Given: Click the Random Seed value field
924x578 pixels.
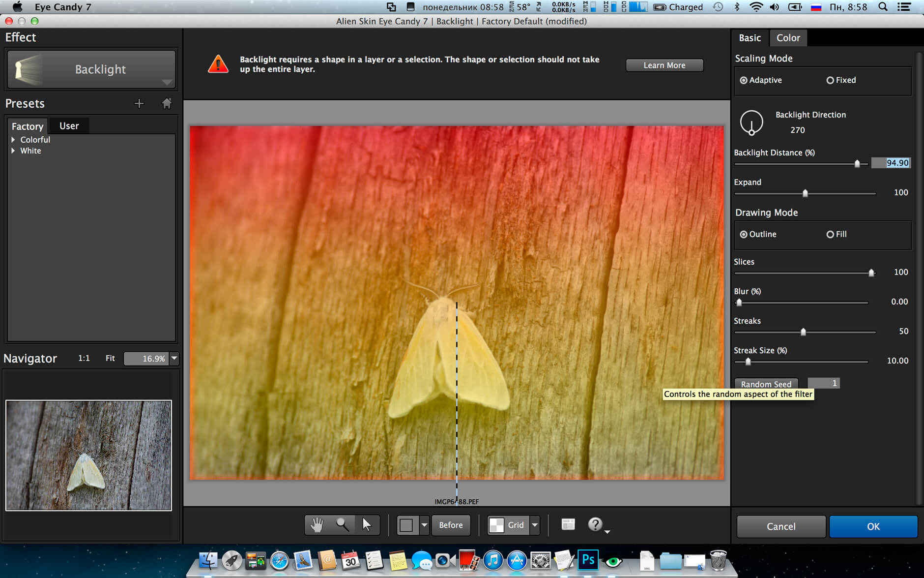Looking at the screenshot, I should point(824,383).
